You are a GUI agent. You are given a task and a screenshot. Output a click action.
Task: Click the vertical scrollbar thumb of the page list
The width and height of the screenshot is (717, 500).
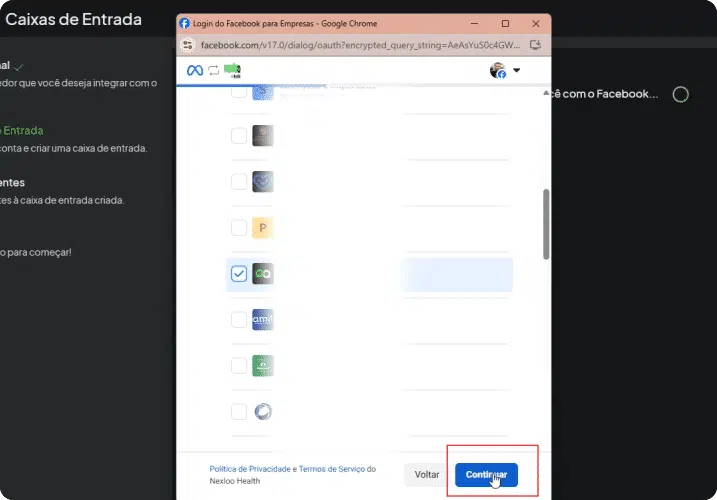click(x=546, y=224)
